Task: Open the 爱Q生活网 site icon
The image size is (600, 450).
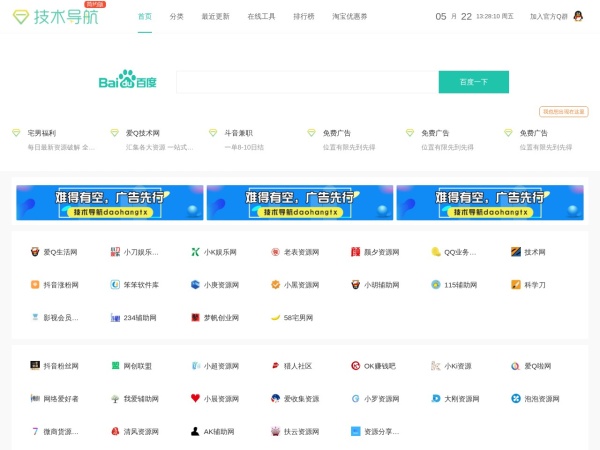Action: [x=35, y=252]
